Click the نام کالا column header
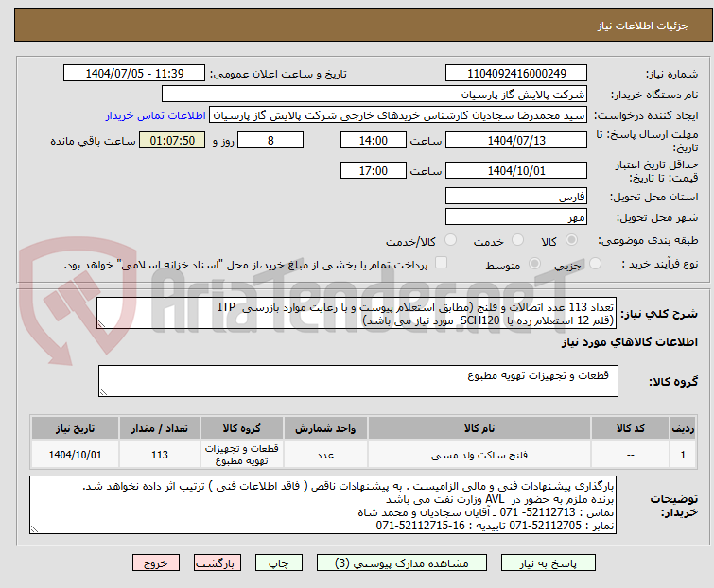This screenshot has height=588, width=714. 479,428
